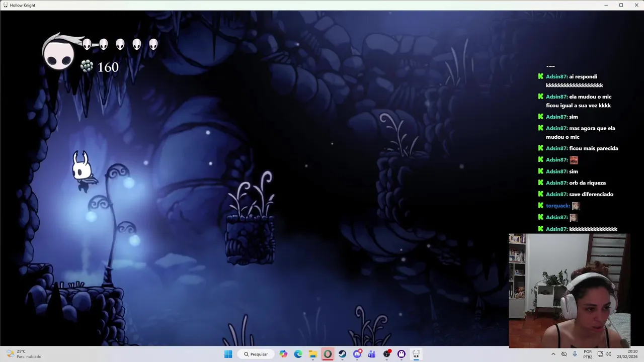Open Steam from the taskbar
This screenshot has width=644, height=362.
[x=342, y=354]
